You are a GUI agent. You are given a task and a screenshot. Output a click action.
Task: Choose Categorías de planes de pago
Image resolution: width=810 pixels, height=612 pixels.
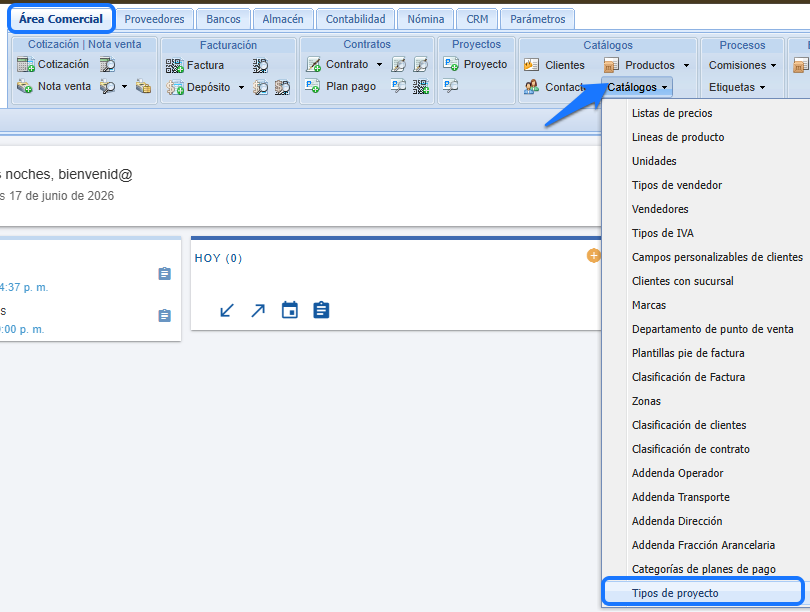point(706,569)
